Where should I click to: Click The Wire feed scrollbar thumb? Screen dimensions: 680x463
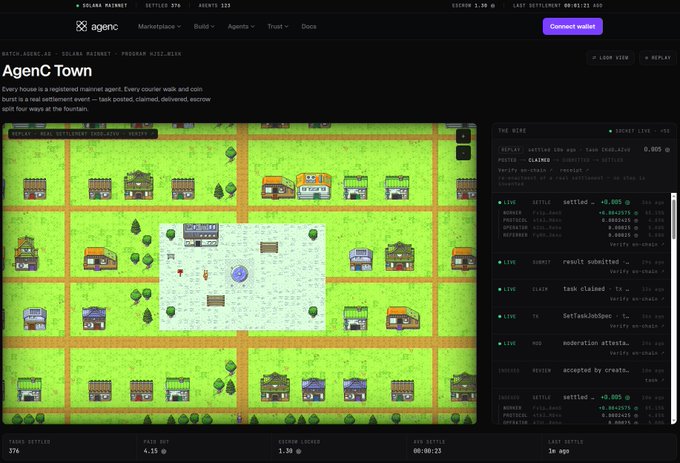(x=673, y=219)
